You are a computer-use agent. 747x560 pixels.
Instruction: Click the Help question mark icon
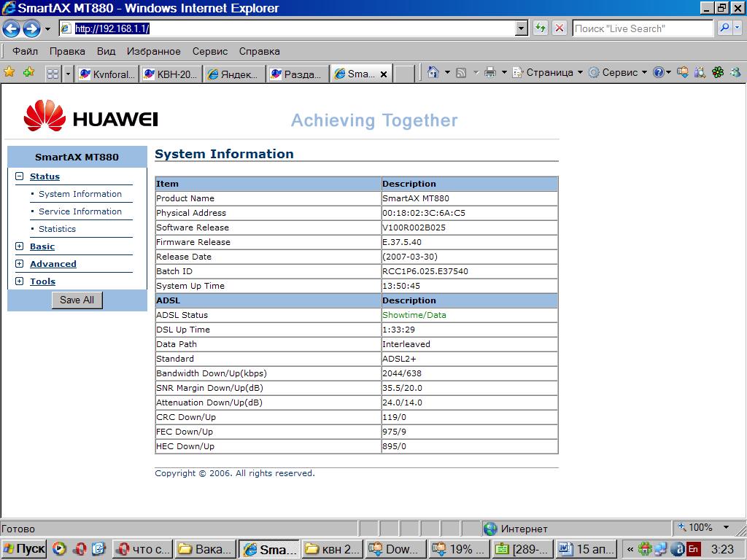[659, 72]
